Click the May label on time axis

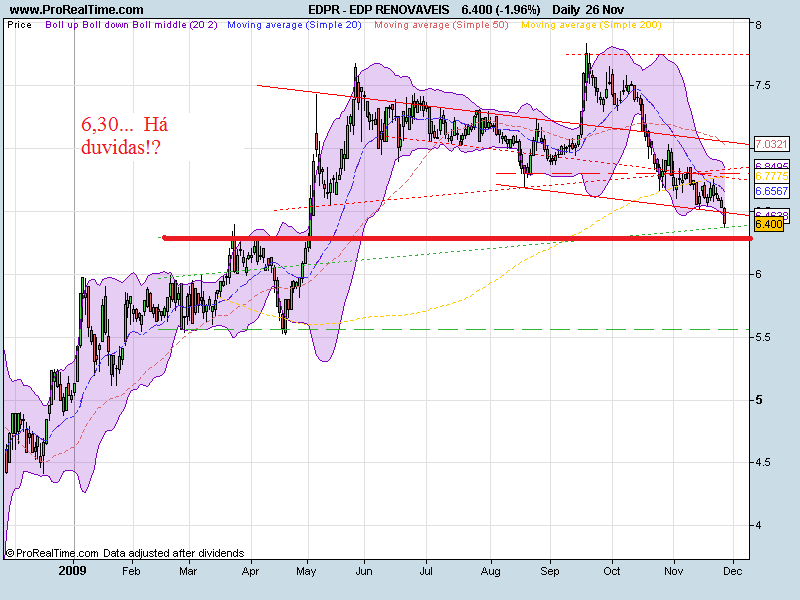coord(306,571)
